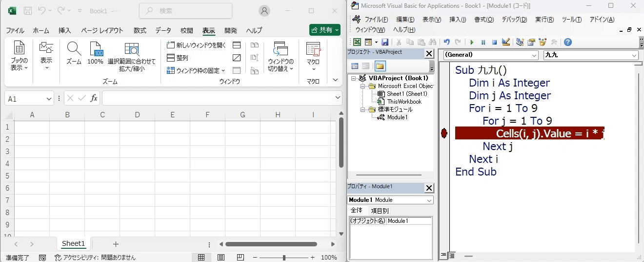This screenshot has width=644, height=262.
Task: Switch to the ホーム ribbon tab
Action: (41, 30)
